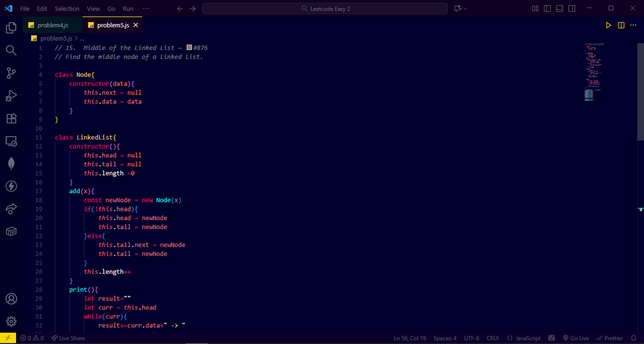Click the Copilot status bar icon
This screenshot has width=644, height=344.
tap(552, 338)
